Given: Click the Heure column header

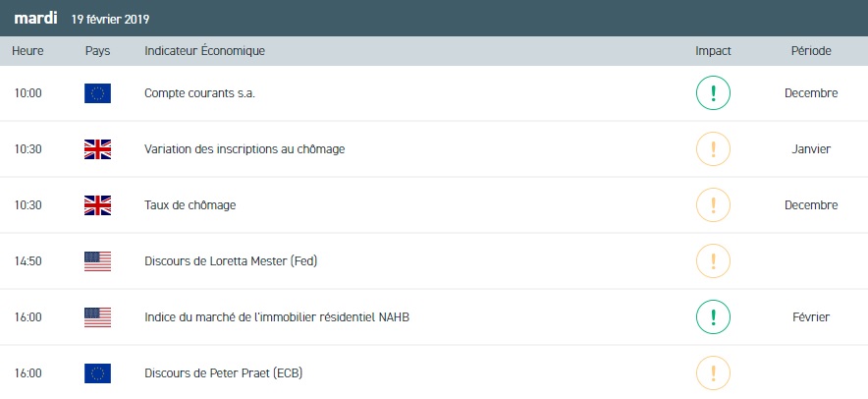Looking at the screenshot, I should click(27, 50).
